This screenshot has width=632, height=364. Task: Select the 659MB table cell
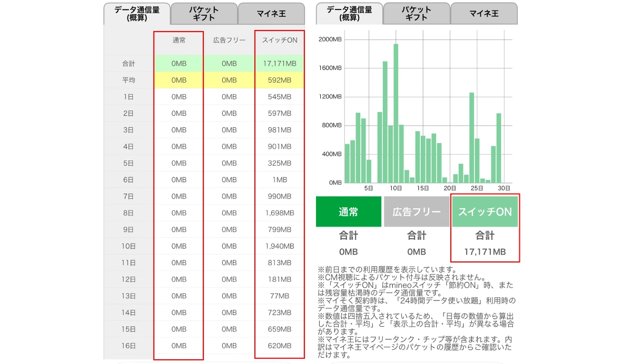(x=279, y=329)
